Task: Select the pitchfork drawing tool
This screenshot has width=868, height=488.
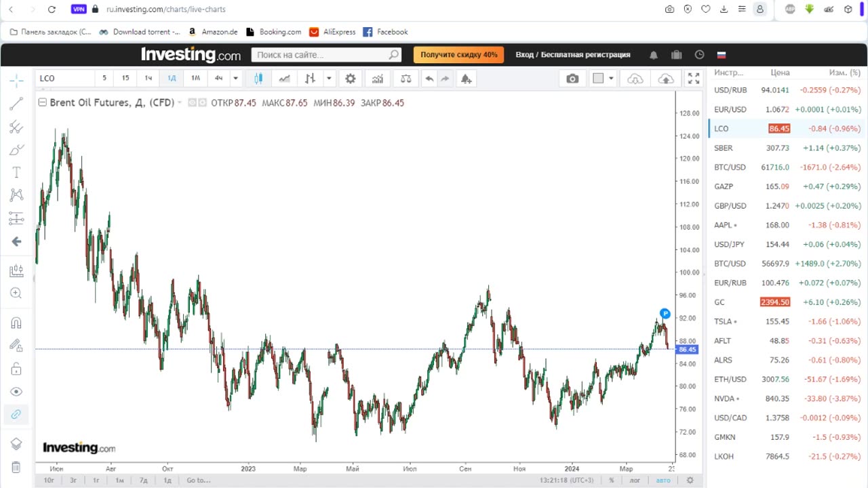Action: tap(16, 127)
